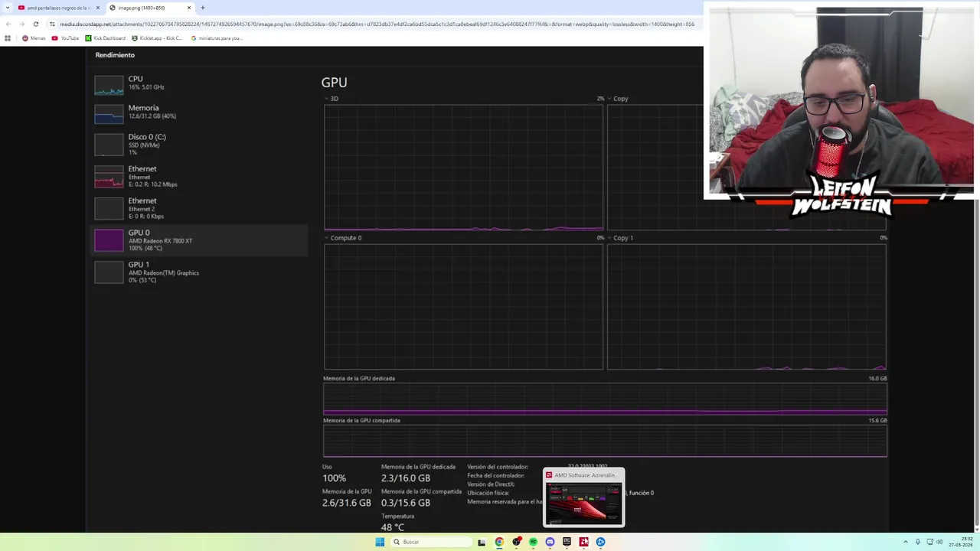Go forward in Chrome navigation
The width and height of the screenshot is (980, 551).
[21, 24]
